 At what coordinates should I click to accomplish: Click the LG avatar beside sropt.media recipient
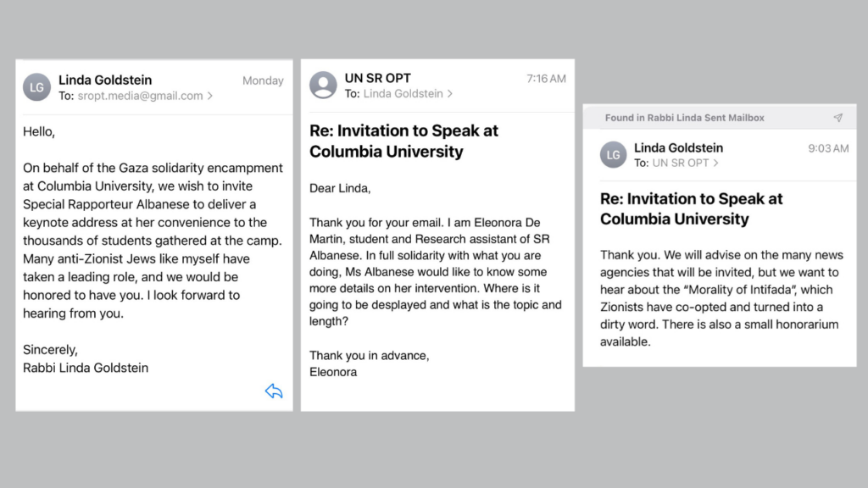click(x=37, y=87)
